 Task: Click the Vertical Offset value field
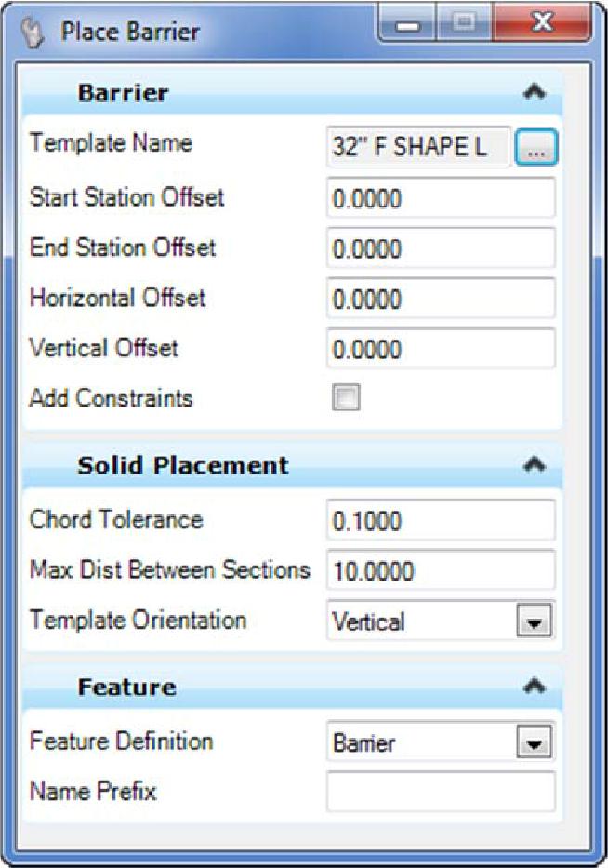click(x=441, y=349)
